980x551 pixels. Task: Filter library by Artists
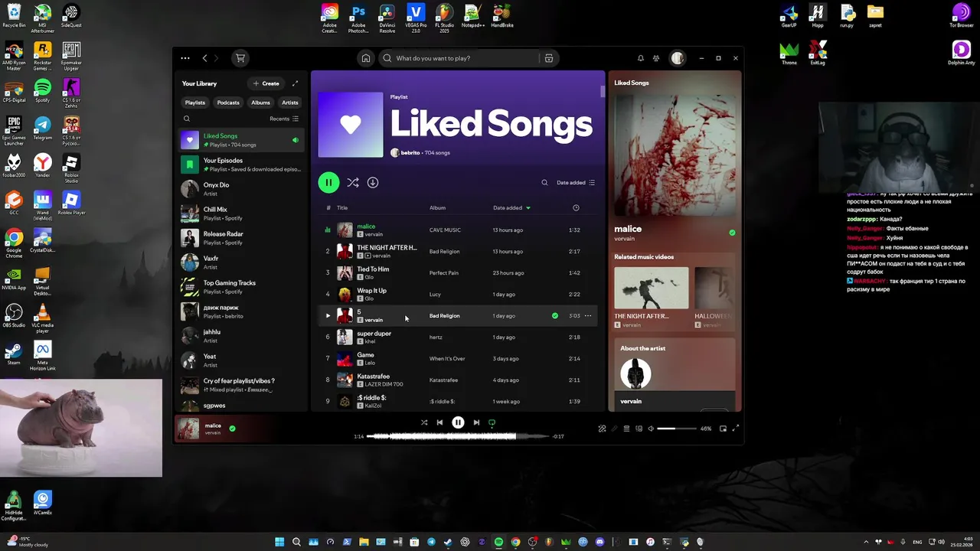[290, 103]
